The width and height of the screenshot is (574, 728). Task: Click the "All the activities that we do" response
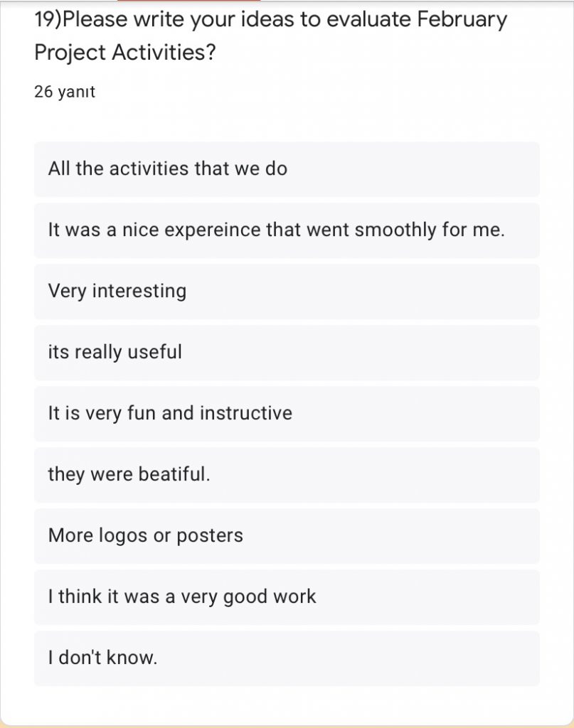[168, 169]
